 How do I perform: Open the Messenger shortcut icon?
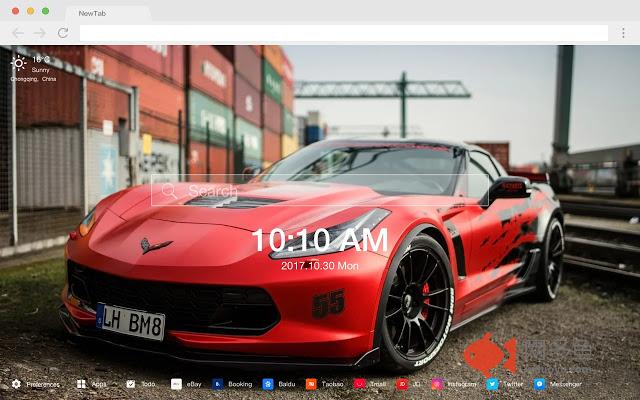(x=540, y=384)
